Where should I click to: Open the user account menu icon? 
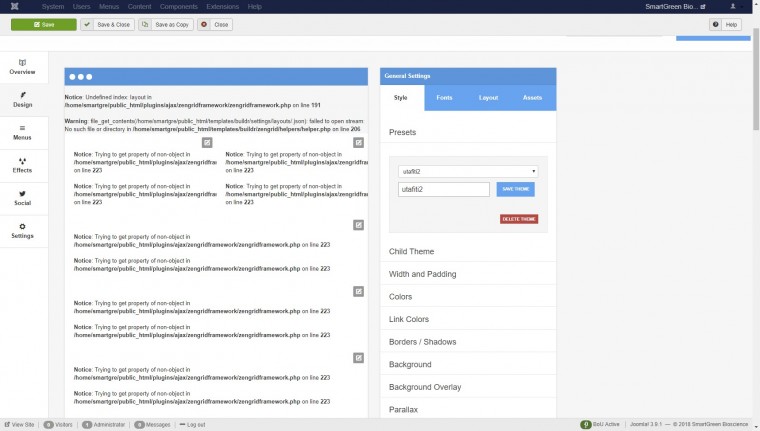point(733,6)
